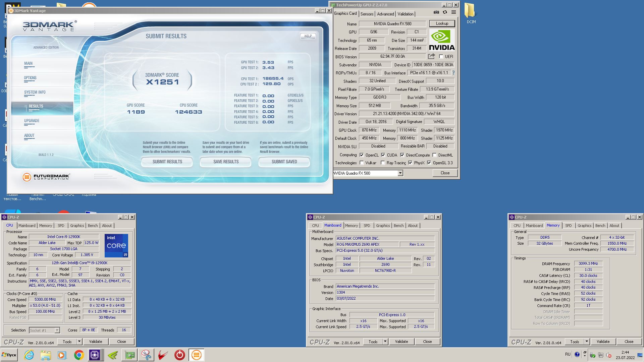Click SUBMIT SAVED button
The height and width of the screenshot is (362, 644).
click(x=284, y=162)
